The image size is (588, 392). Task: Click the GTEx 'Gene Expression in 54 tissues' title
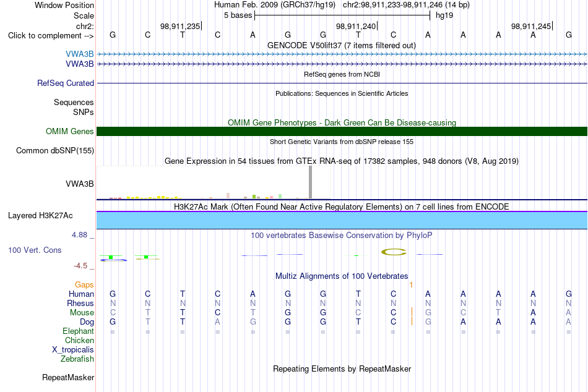click(342, 161)
